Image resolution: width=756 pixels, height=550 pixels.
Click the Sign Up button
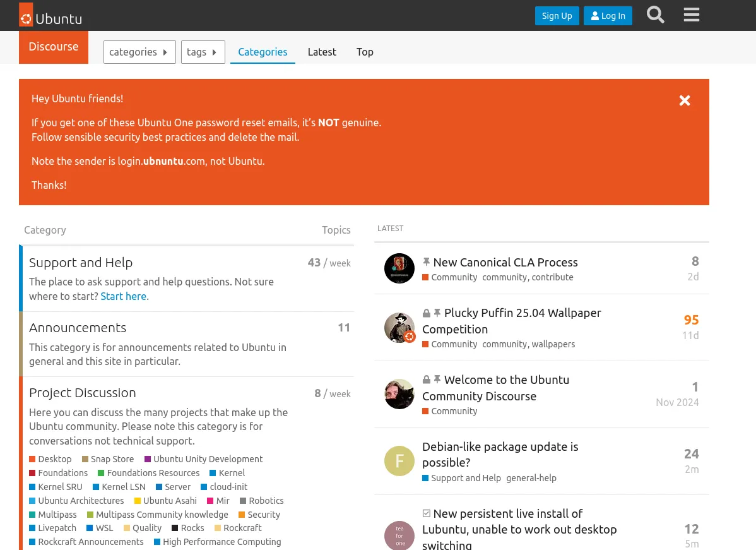(x=557, y=16)
